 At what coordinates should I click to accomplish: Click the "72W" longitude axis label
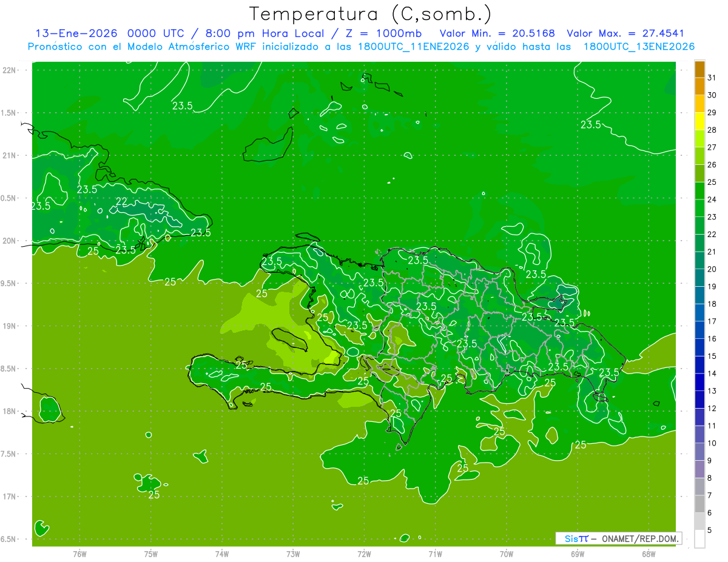pyautogui.click(x=364, y=554)
